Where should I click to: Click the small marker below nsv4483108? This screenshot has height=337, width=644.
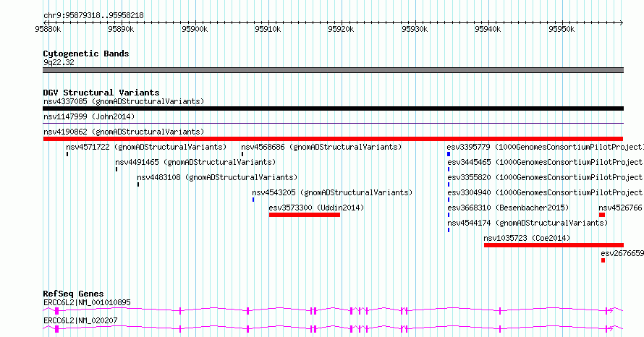click(138, 184)
